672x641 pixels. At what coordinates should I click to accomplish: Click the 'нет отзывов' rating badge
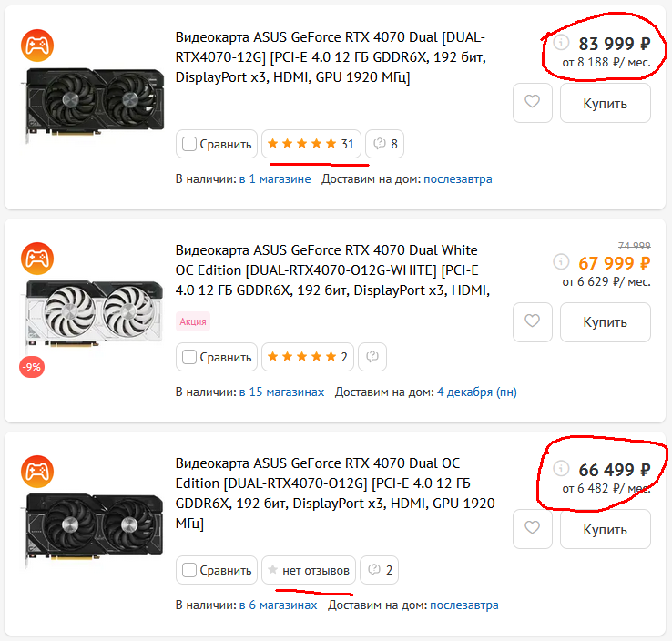click(x=310, y=570)
